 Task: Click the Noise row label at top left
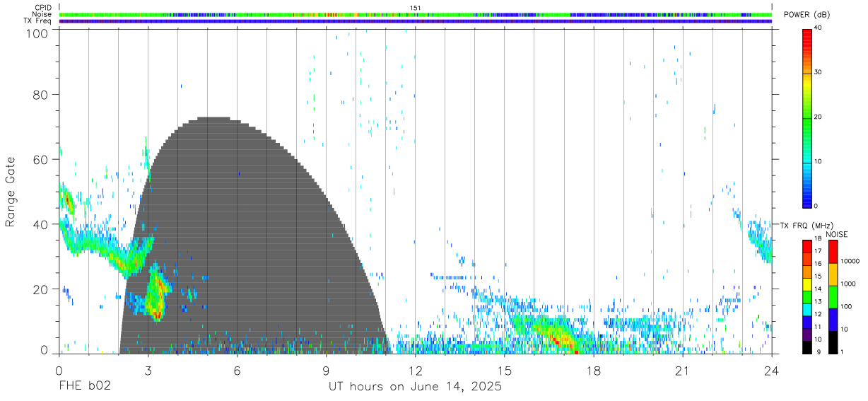pyautogui.click(x=42, y=14)
